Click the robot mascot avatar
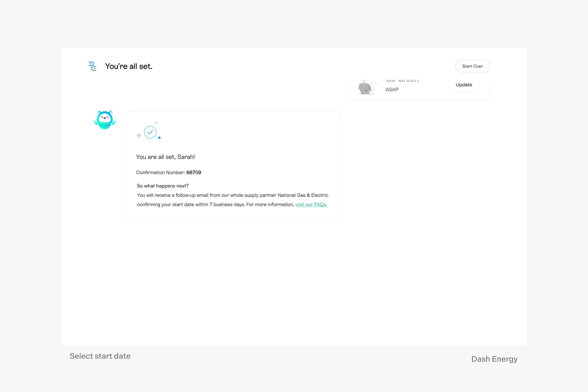588x392 pixels. [x=105, y=120]
